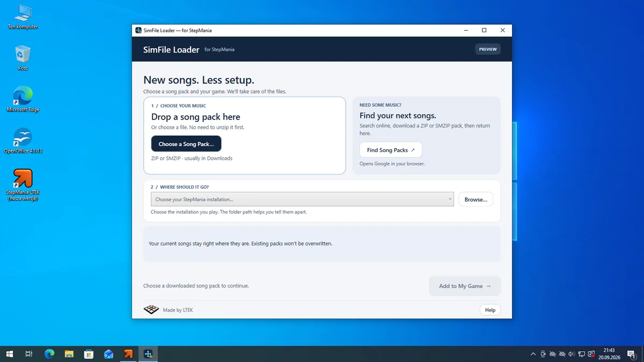This screenshot has height=362, width=644.
Task: Click 'Made by LTEK' footer text
Action: pyautogui.click(x=178, y=310)
